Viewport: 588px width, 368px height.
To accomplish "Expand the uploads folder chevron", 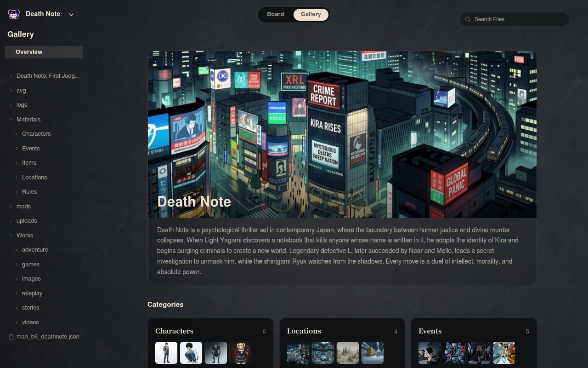I will click(11, 221).
